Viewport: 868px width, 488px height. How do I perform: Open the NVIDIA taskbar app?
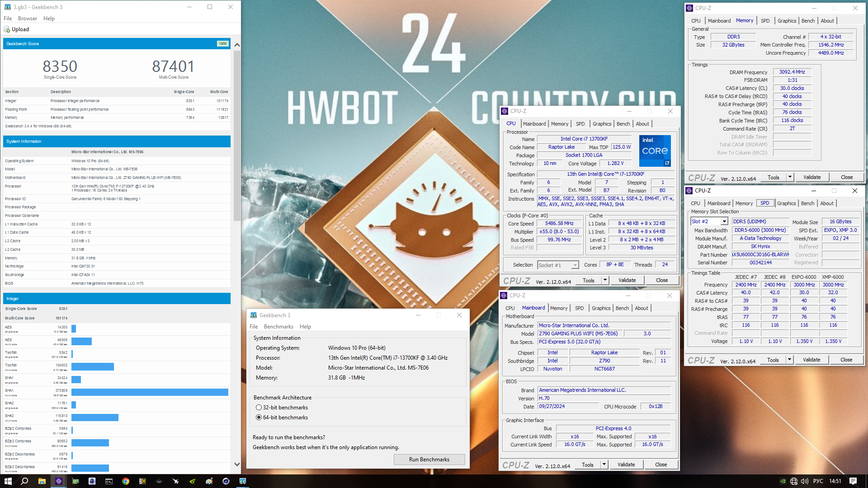[193, 481]
